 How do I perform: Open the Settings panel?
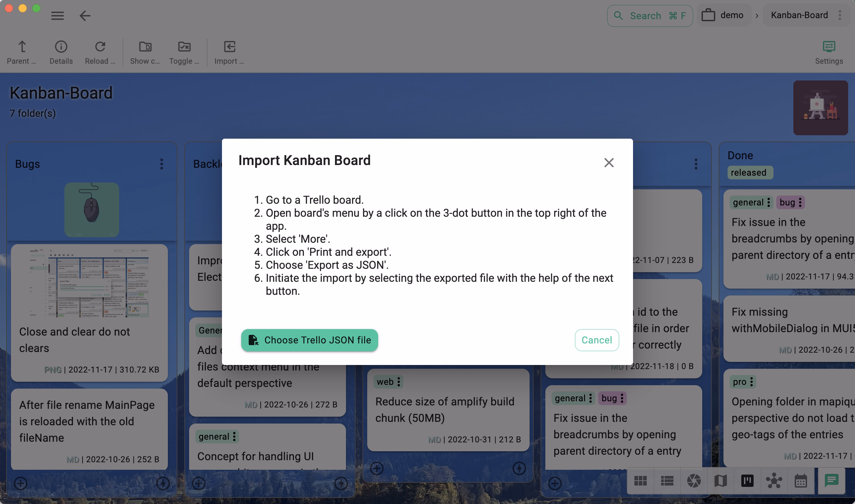pos(829,51)
